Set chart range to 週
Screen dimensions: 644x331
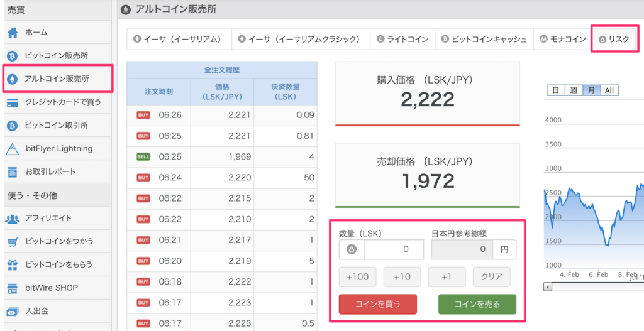click(x=574, y=90)
